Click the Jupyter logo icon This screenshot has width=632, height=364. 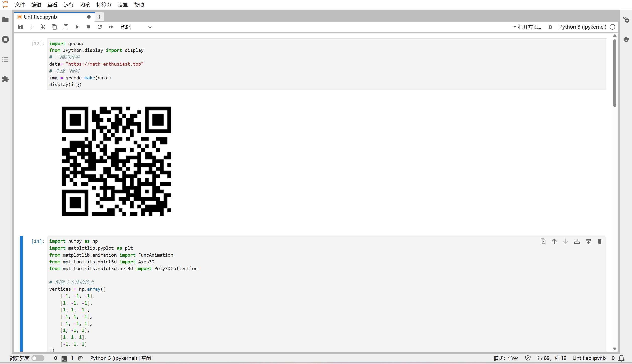click(5, 5)
